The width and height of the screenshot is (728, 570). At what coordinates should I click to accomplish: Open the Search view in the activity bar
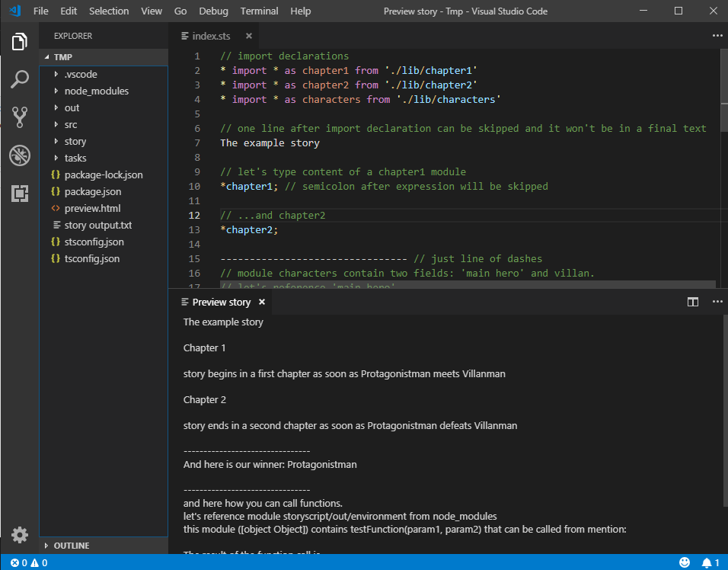click(20, 79)
